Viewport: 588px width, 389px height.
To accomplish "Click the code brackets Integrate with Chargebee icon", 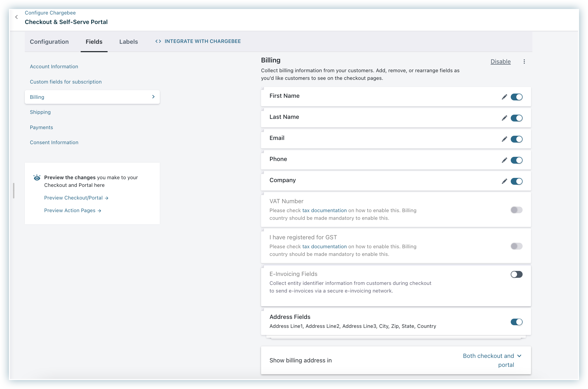I will [x=158, y=41].
